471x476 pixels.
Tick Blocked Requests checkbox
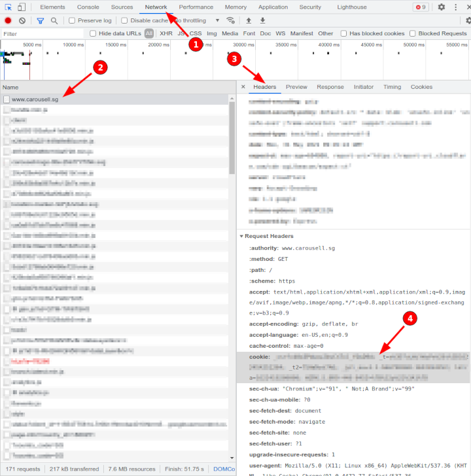click(412, 33)
